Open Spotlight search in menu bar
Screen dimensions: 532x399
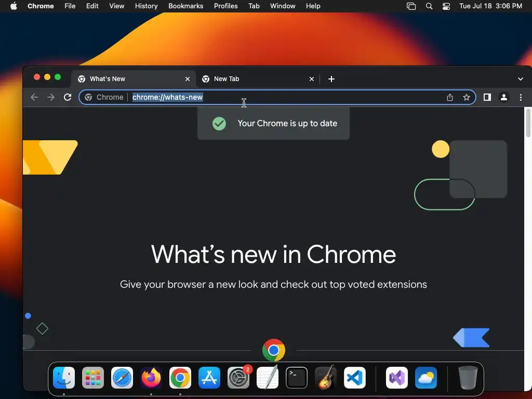(429, 6)
